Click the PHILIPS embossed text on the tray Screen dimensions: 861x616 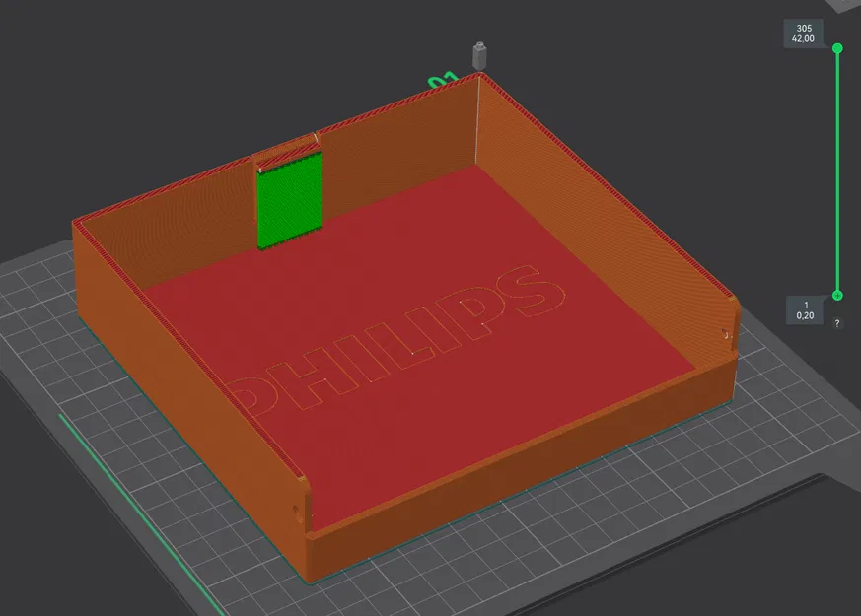396,341
